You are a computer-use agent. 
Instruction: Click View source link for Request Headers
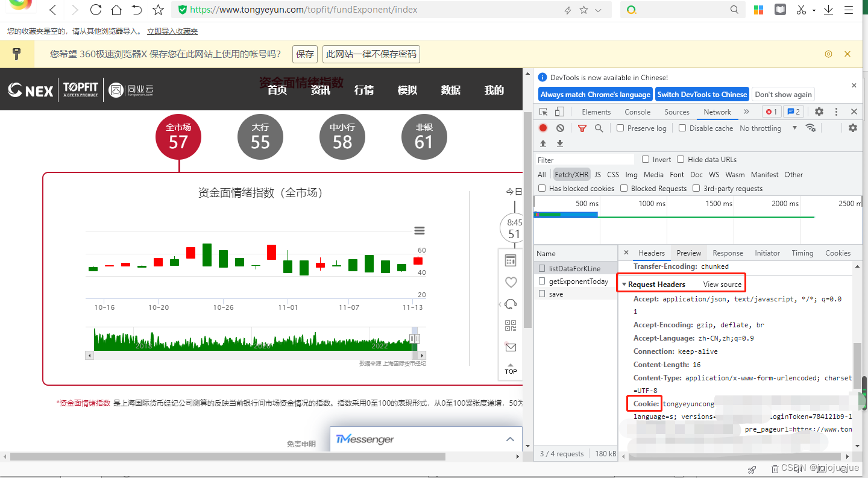(x=722, y=284)
